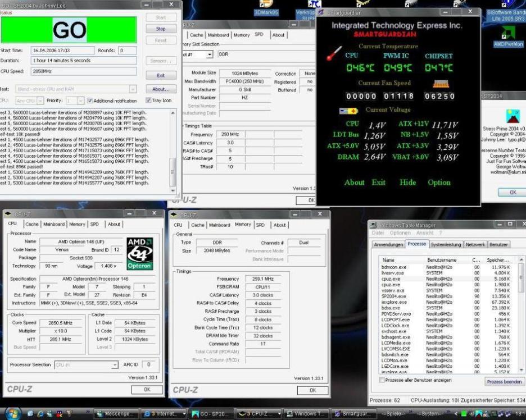Open the memory slot selection dropdown
Screen dimensions: 526x420
pyautogui.click(x=210, y=54)
